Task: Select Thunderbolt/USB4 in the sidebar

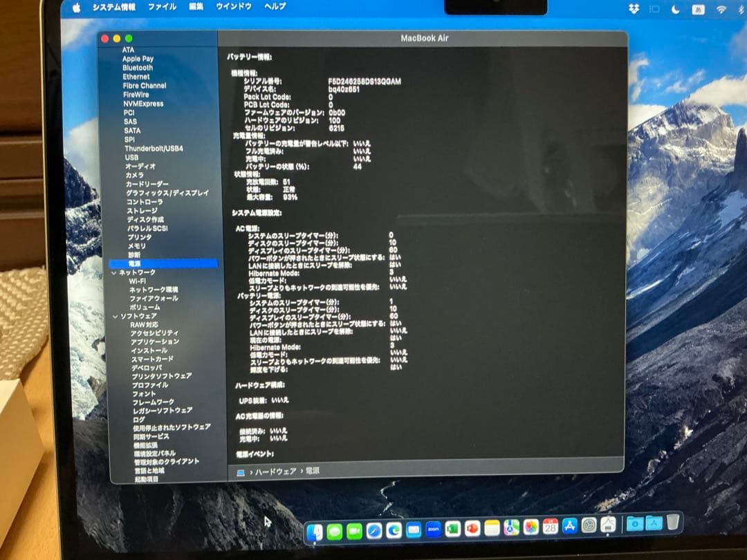Action: [154, 149]
